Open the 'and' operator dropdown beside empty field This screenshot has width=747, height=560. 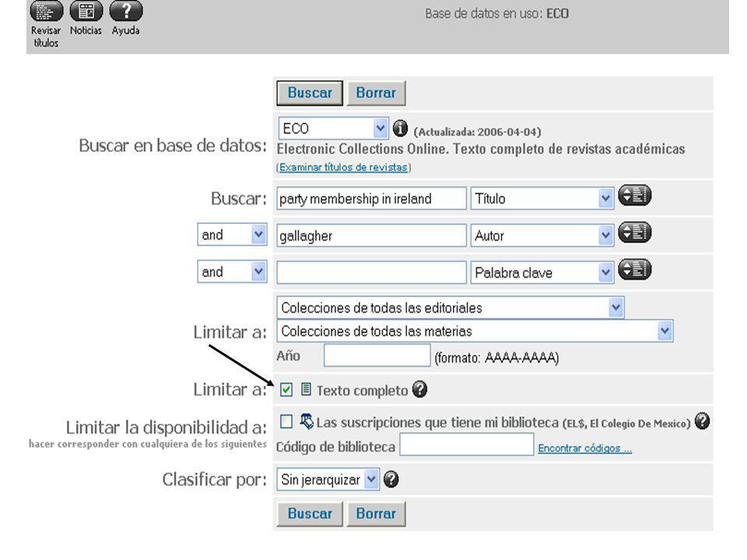[232, 272]
